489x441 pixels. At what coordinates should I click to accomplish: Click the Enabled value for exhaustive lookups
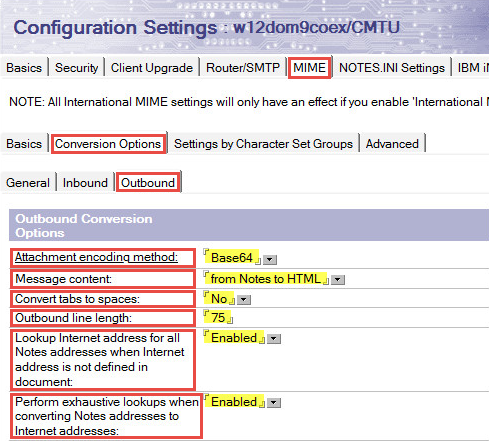(x=234, y=402)
